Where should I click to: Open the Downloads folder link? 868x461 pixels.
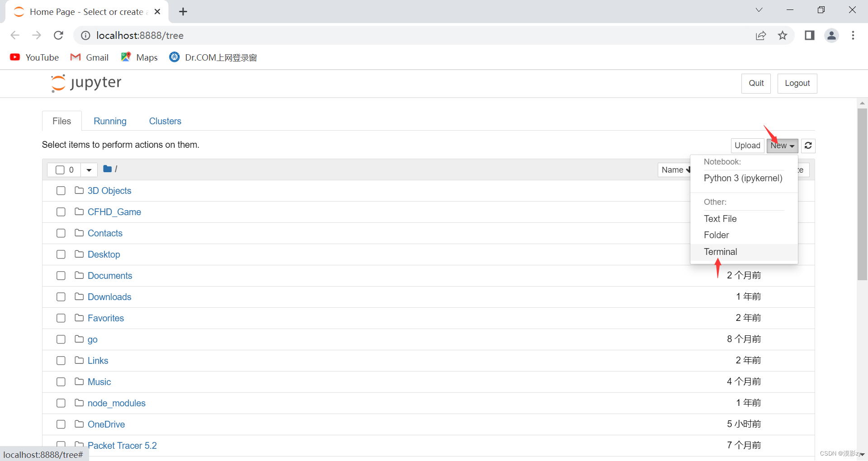coord(109,297)
